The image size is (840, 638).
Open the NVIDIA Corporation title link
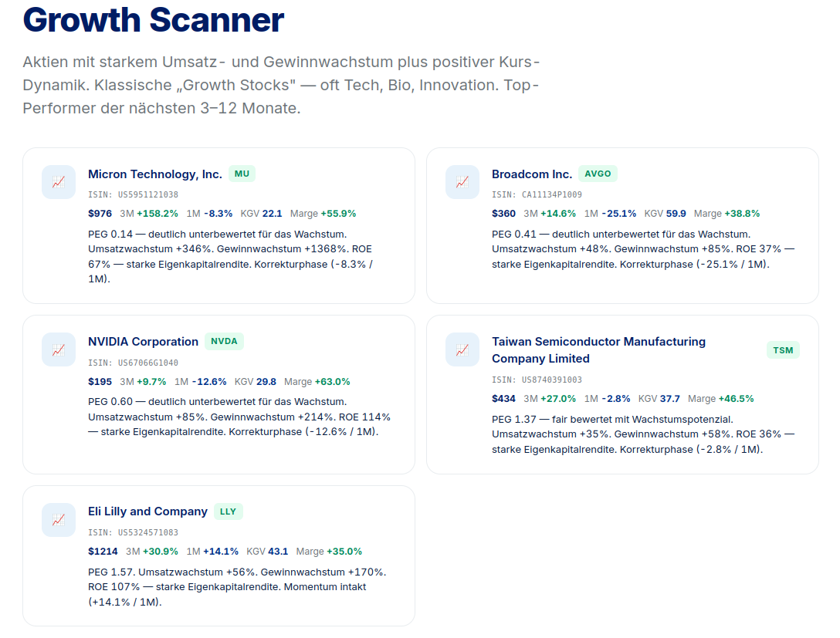point(143,342)
